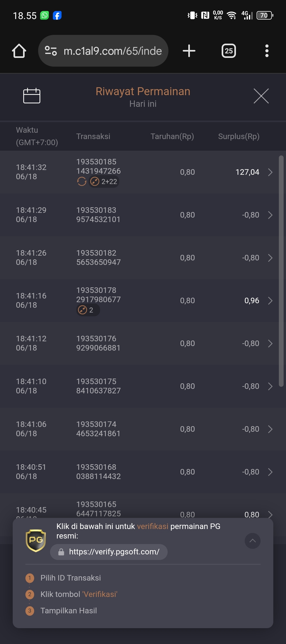The width and height of the screenshot is (286, 644).
Task: Expand details for the 127,04 surplus row
Action: tap(270, 172)
